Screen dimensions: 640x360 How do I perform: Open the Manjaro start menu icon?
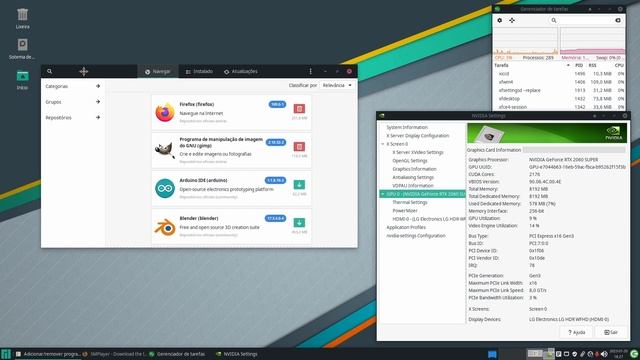[x=6, y=354]
